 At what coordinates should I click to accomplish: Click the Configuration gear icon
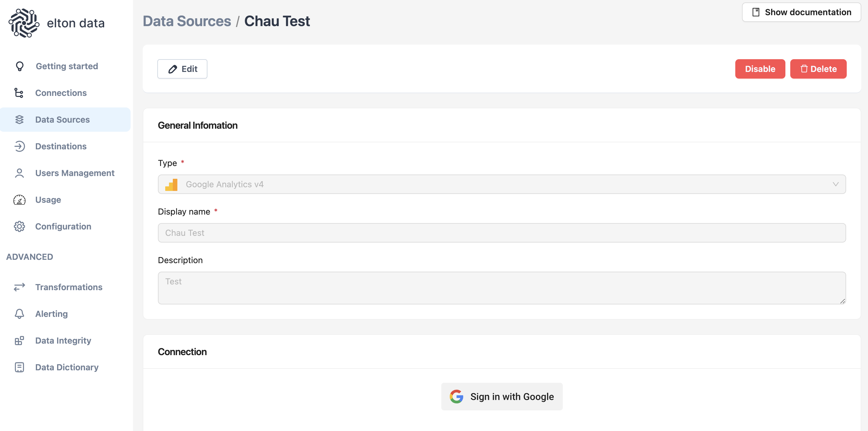[x=19, y=227]
